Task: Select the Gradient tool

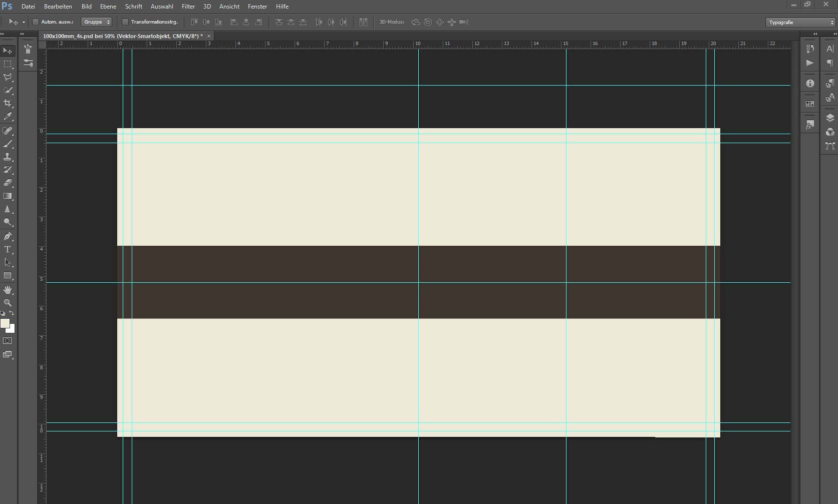Action: coord(8,196)
